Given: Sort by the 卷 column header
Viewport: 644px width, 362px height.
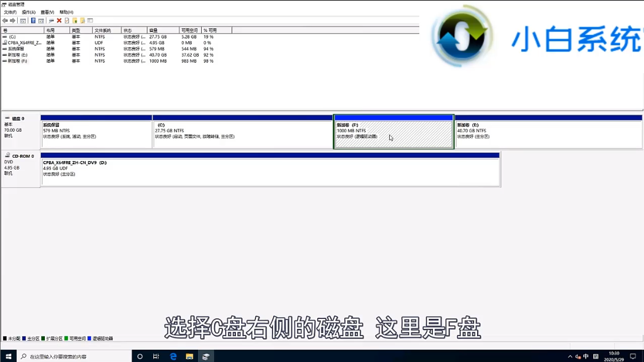Looking at the screenshot, I should pos(22,31).
